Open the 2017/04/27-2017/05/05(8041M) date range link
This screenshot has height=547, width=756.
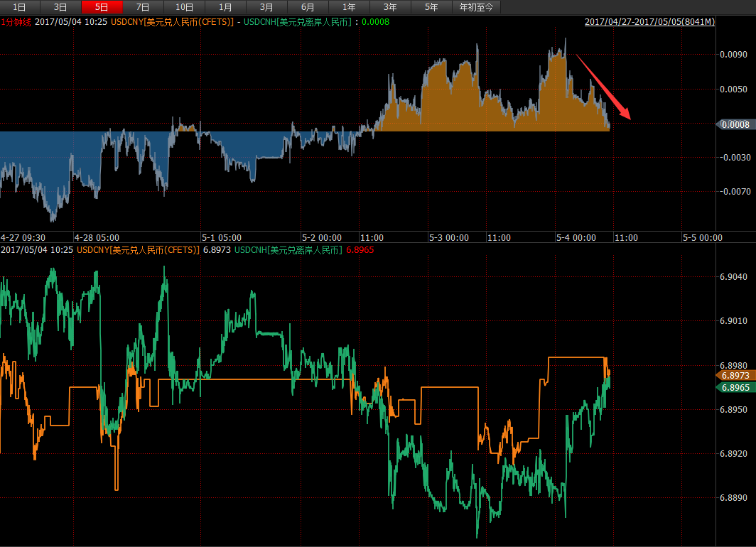(649, 22)
